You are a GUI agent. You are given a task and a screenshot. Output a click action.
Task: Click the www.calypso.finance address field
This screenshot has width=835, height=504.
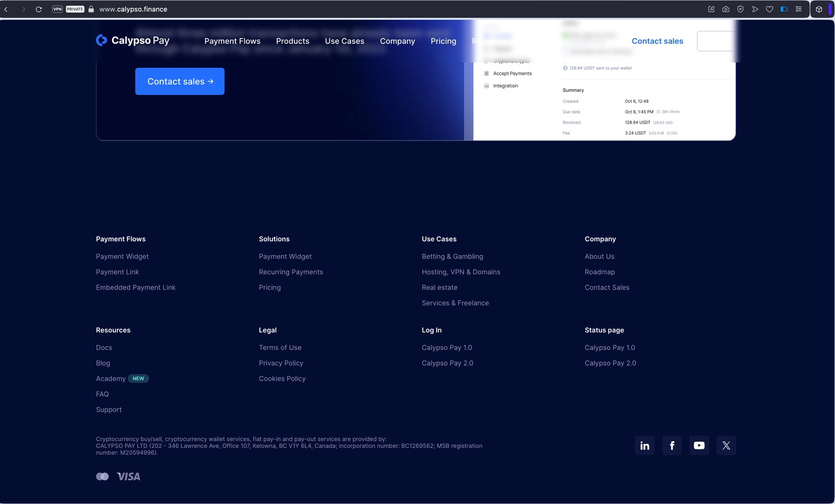click(134, 9)
